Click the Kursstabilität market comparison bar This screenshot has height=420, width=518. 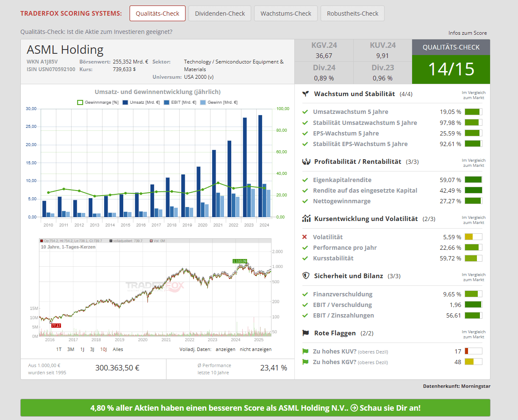click(x=474, y=258)
